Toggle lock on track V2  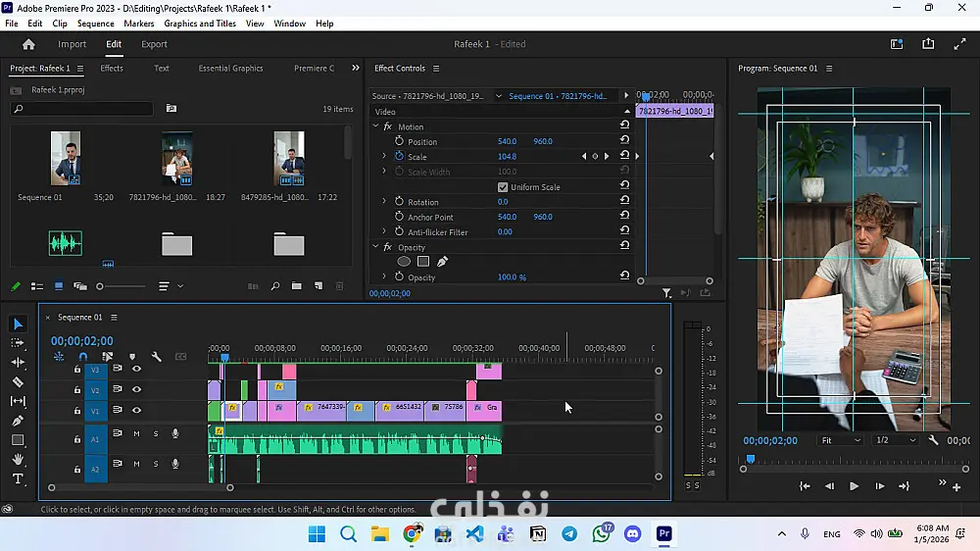[x=77, y=390]
